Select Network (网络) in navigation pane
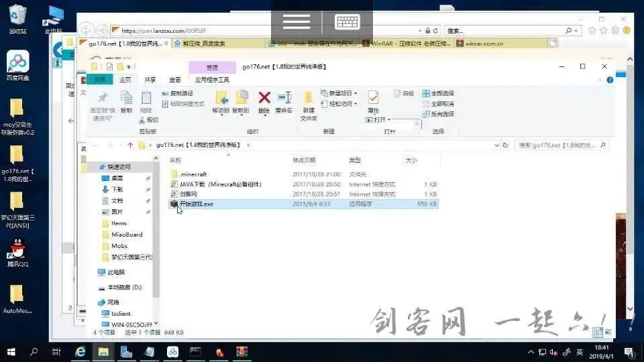This screenshot has height=362, width=644. click(x=113, y=302)
